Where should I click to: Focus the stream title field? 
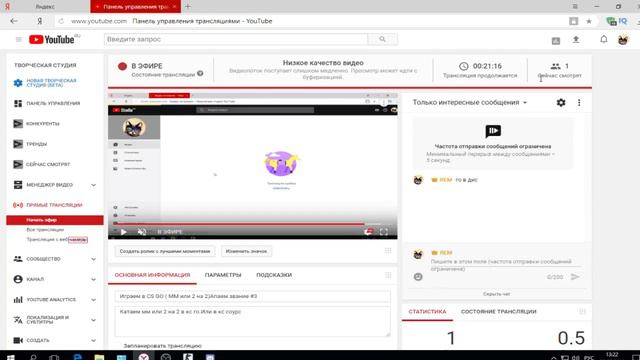point(252,296)
